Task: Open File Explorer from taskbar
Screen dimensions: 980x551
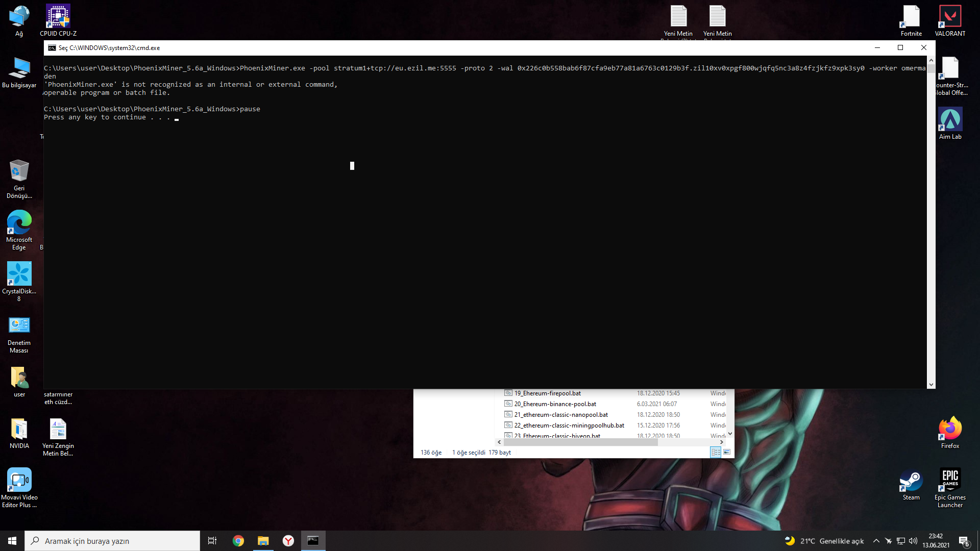Action: (263, 541)
